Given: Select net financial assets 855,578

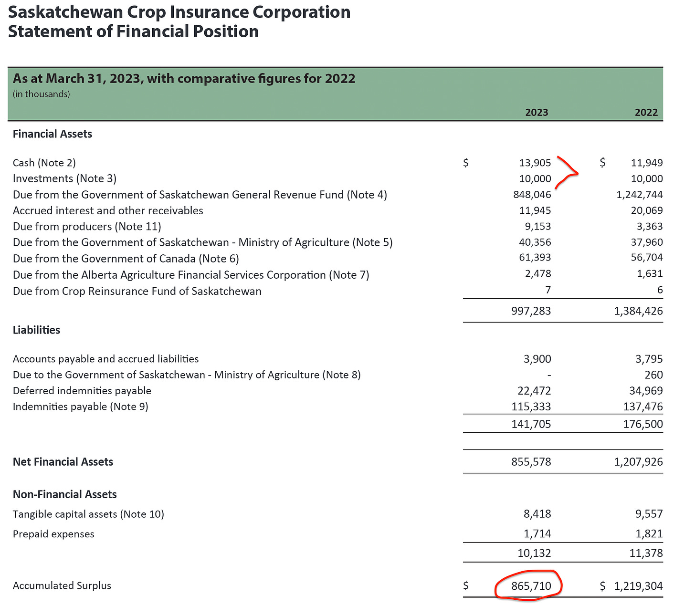Looking at the screenshot, I should coord(531,462).
